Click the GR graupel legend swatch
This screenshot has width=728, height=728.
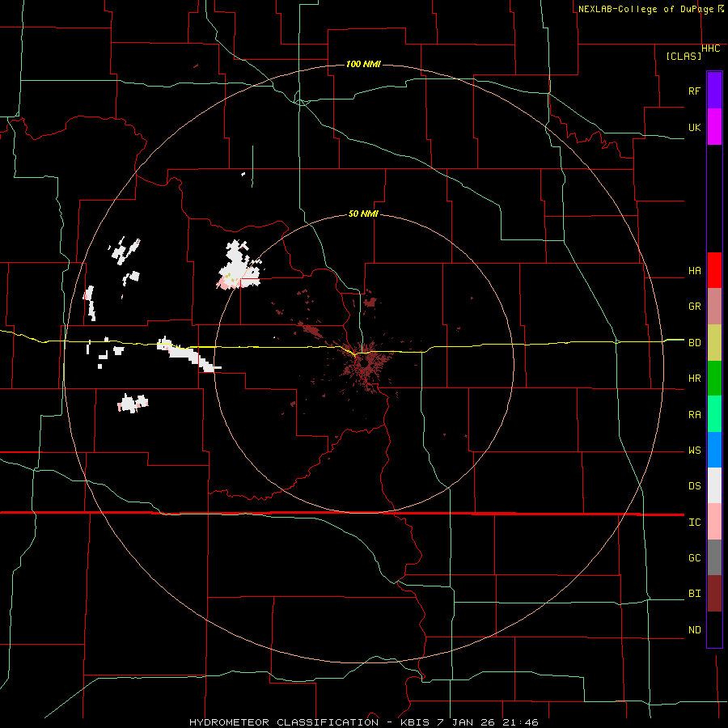point(714,307)
